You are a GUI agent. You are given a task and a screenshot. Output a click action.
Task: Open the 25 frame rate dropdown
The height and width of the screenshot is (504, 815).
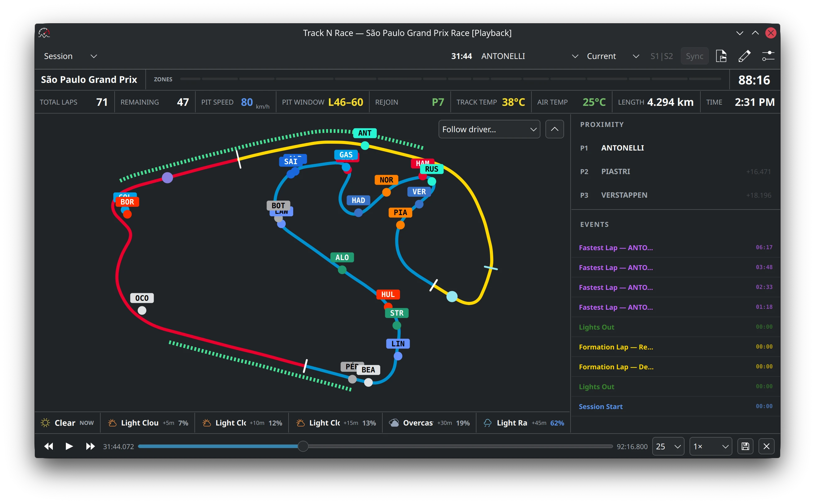668,446
